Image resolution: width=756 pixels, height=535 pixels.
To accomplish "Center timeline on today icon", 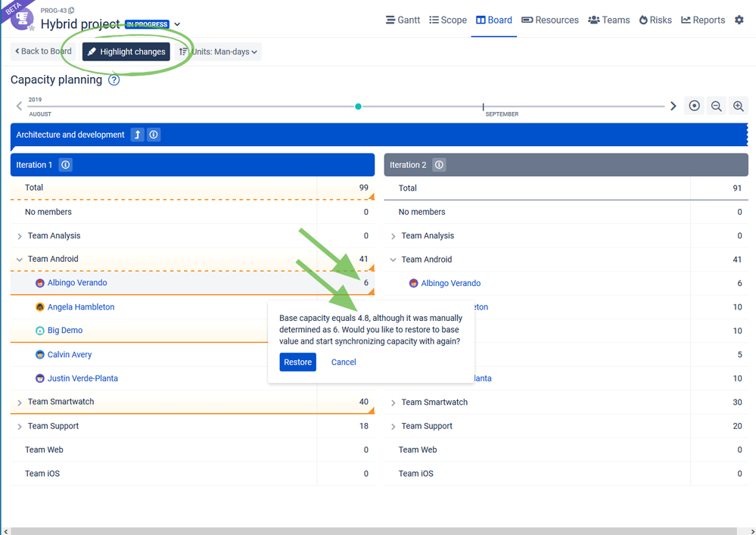I will [x=694, y=106].
